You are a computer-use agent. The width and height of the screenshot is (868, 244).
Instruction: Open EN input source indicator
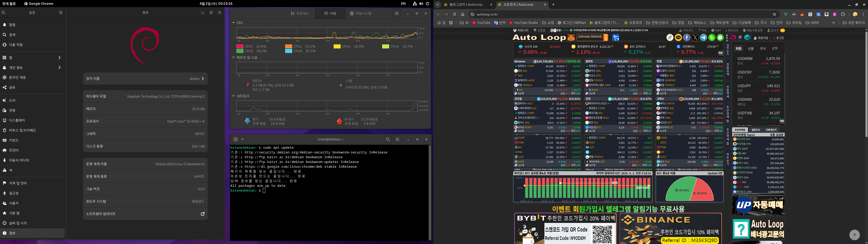pyautogui.click(x=403, y=4)
